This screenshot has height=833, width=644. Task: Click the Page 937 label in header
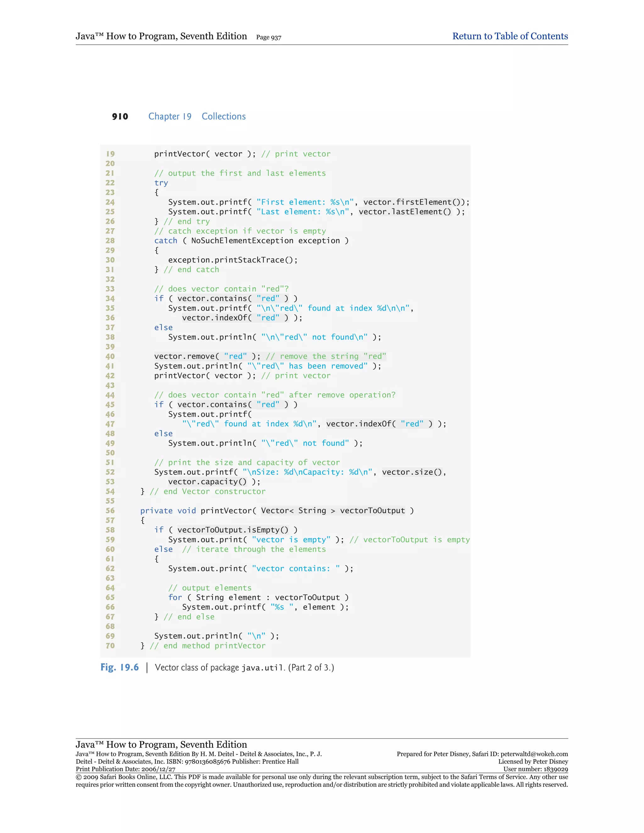(x=269, y=37)
